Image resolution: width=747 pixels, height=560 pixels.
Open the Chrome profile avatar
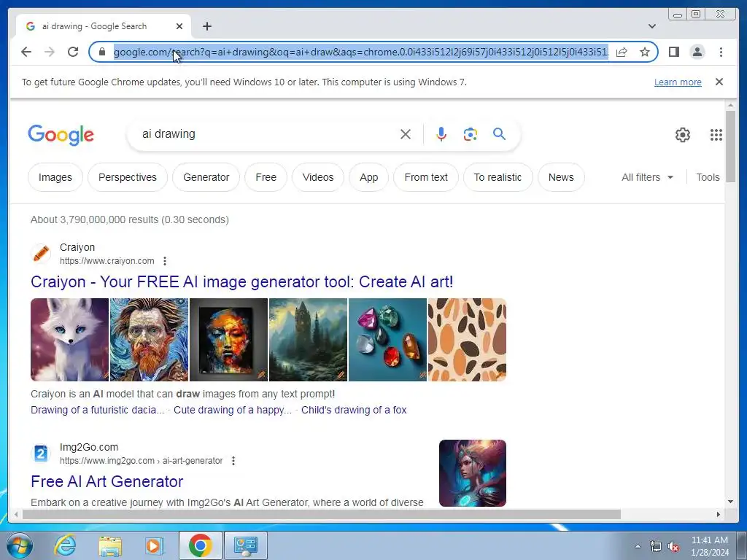(x=697, y=52)
